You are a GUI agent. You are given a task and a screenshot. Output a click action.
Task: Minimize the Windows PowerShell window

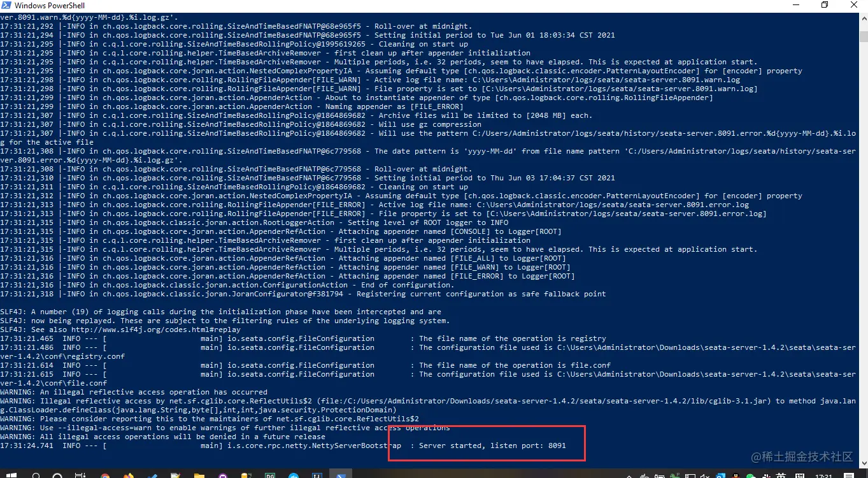(x=795, y=5)
